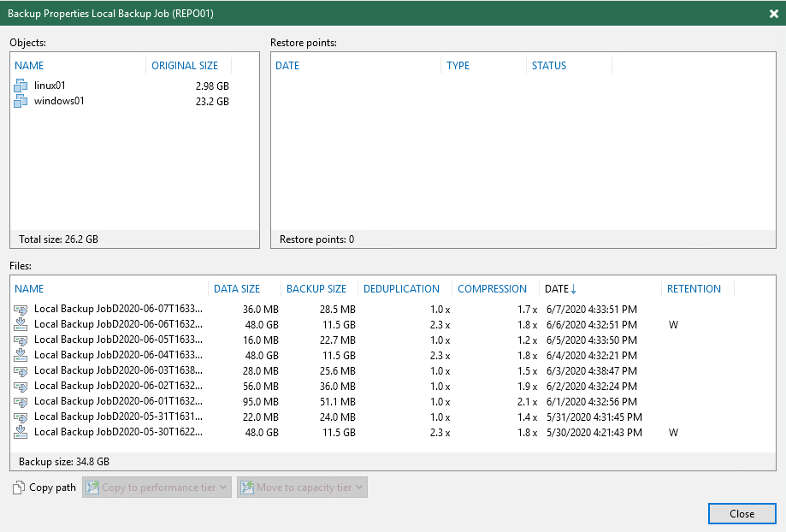Close the Backup Properties dialog with X
The width and height of the screenshot is (786, 532).
tap(773, 14)
